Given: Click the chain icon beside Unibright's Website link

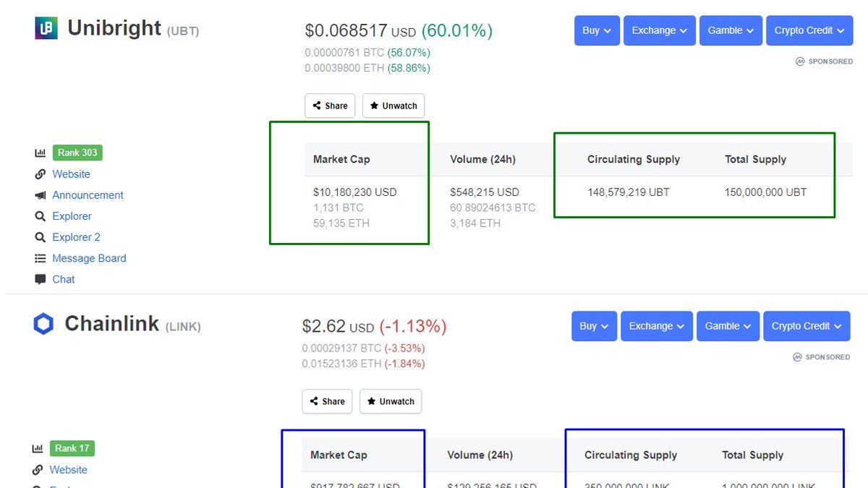Looking at the screenshot, I should [x=40, y=174].
